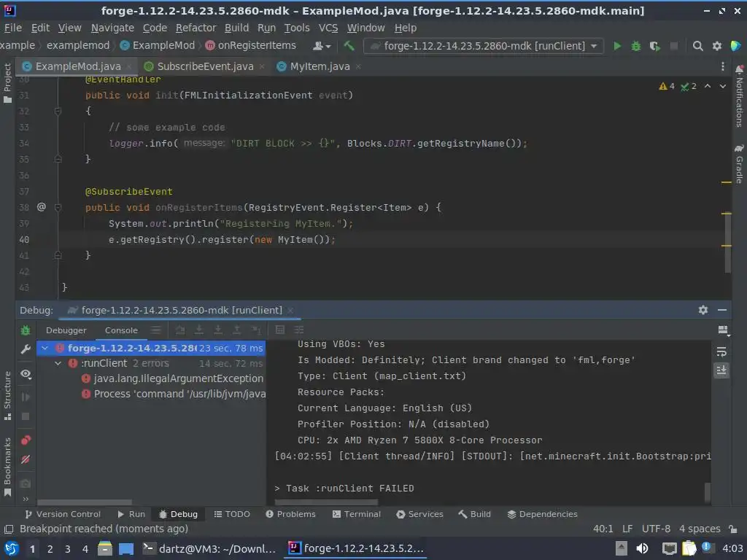The height and width of the screenshot is (560, 747).
Task: Open Dependencies tool window button
Action: pyautogui.click(x=543, y=514)
